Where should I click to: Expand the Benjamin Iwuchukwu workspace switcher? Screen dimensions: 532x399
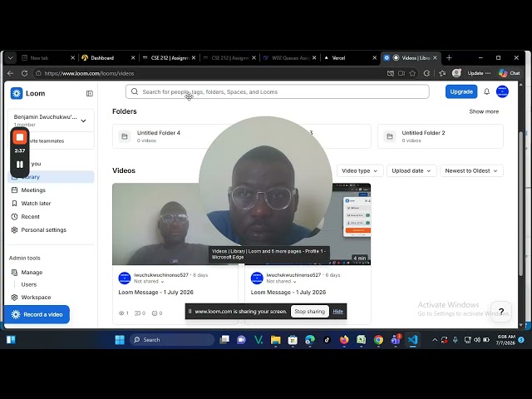[51, 121]
